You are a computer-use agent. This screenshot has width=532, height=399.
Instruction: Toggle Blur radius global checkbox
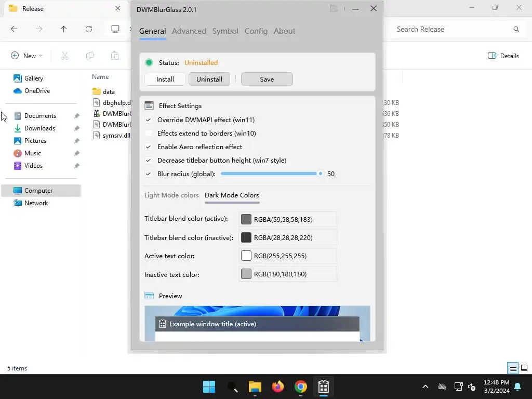click(x=148, y=174)
